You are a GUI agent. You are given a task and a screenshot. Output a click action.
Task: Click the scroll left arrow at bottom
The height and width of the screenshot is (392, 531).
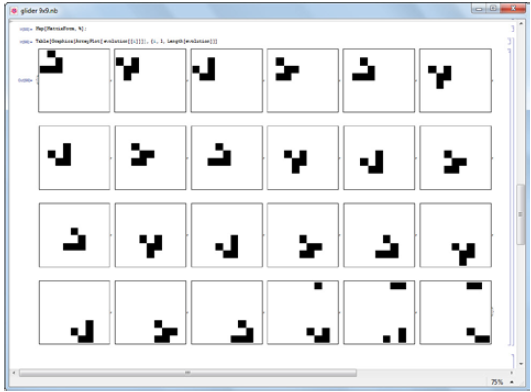(x=14, y=373)
